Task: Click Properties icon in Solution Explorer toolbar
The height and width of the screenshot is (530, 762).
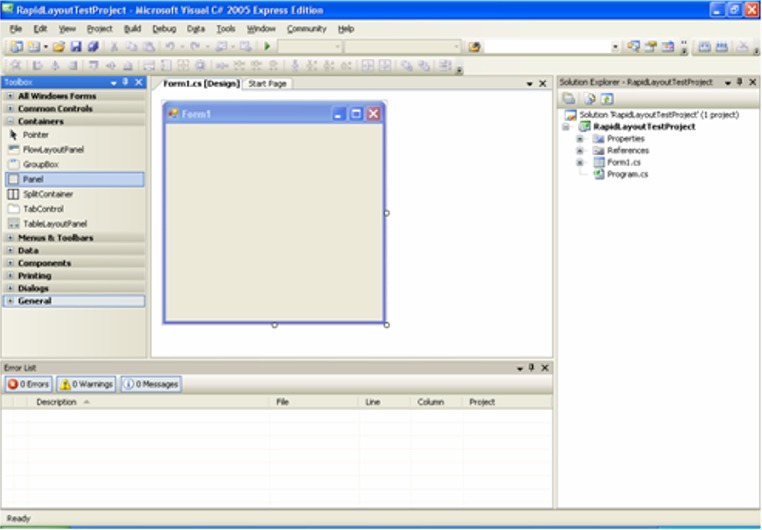Action: (x=569, y=99)
